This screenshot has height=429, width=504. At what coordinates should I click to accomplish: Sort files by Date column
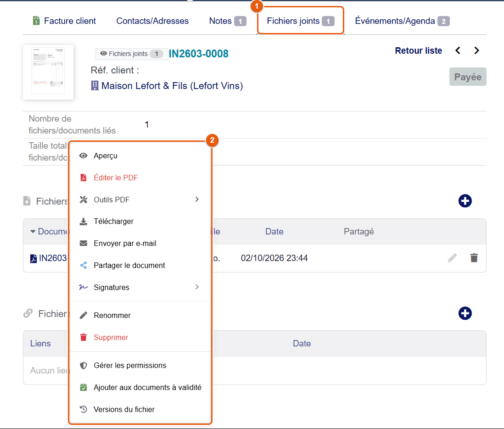pos(274,231)
